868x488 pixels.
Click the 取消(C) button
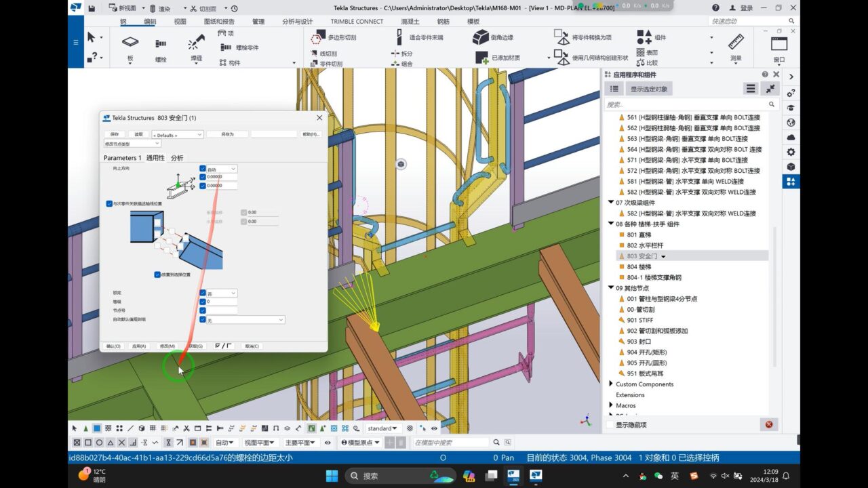click(x=251, y=346)
